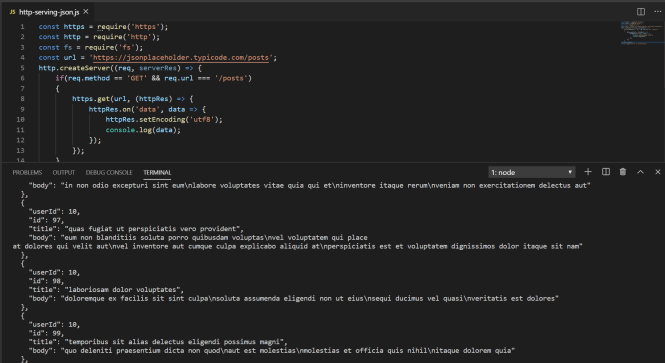Switch to the Output panel tab
Viewport: 665px width, 363px height.
(64, 173)
